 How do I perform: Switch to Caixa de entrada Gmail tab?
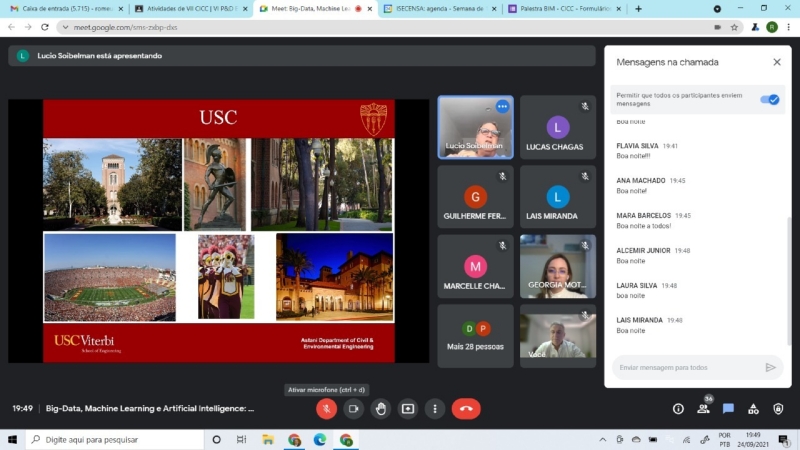(66, 9)
